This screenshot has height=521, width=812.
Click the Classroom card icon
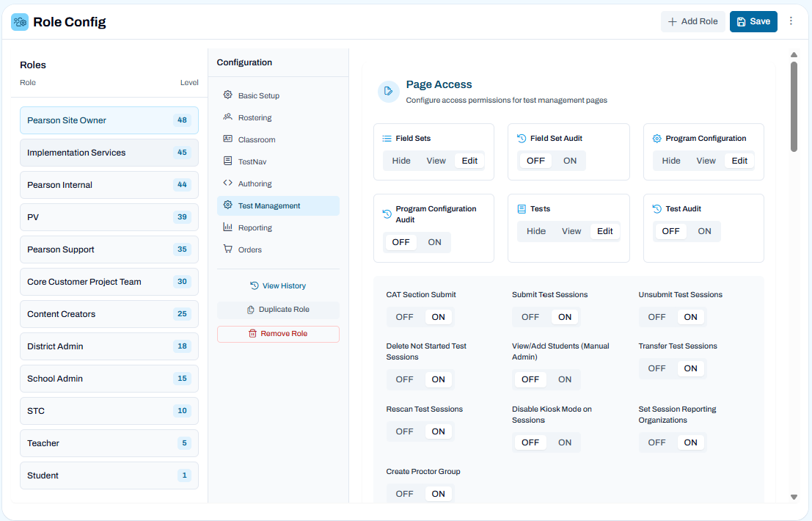[x=227, y=139]
